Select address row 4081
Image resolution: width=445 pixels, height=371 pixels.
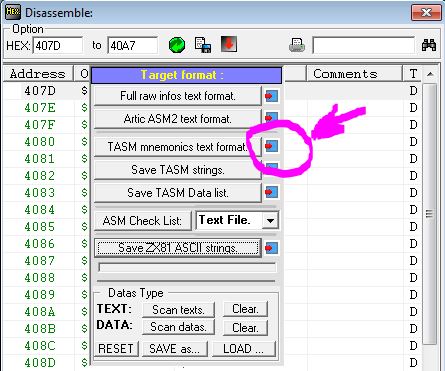pyautogui.click(x=40, y=159)
